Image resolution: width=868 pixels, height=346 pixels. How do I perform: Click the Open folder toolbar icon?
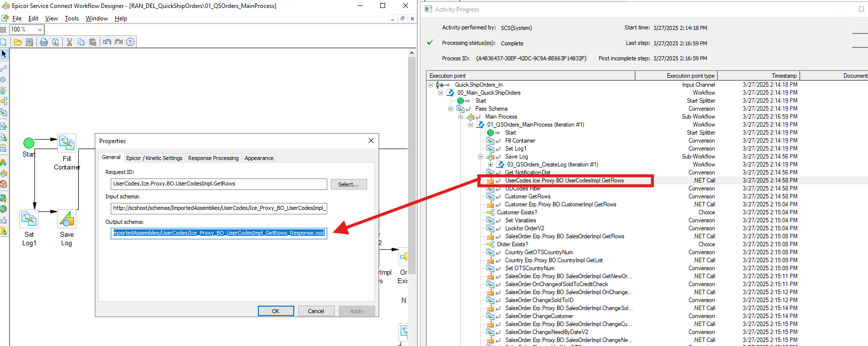(17, 42)
